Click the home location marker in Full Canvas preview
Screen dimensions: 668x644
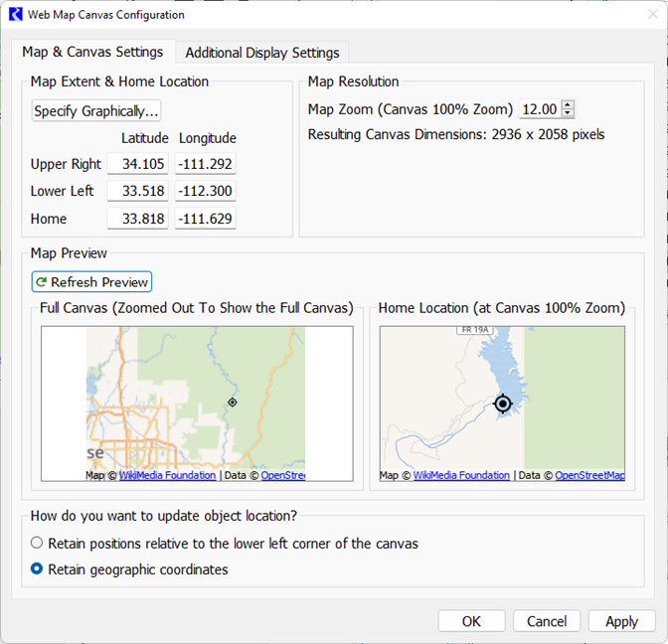click(x=232, y=402)
